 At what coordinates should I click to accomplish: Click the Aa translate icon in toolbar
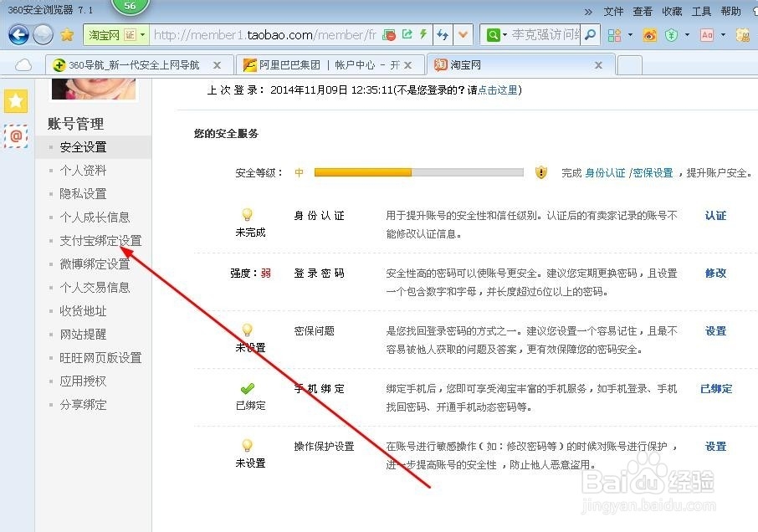click(x=707, y=35)
